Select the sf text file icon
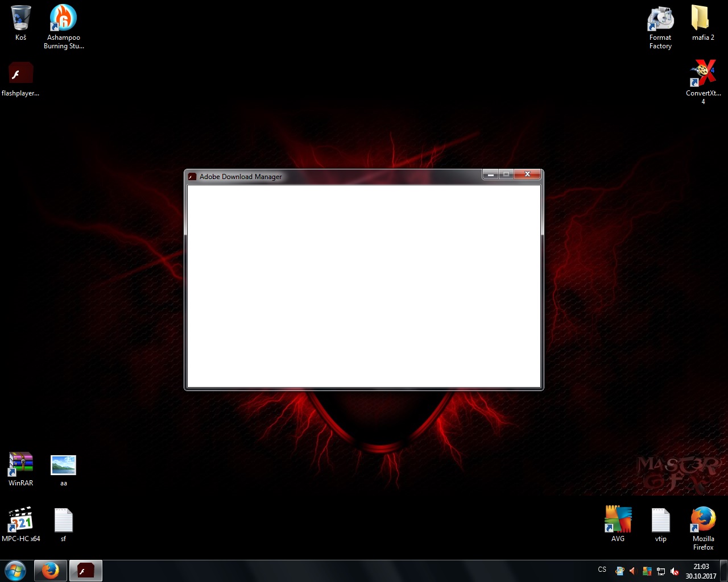Screen dimensions: 728x582 click(63, 525)
